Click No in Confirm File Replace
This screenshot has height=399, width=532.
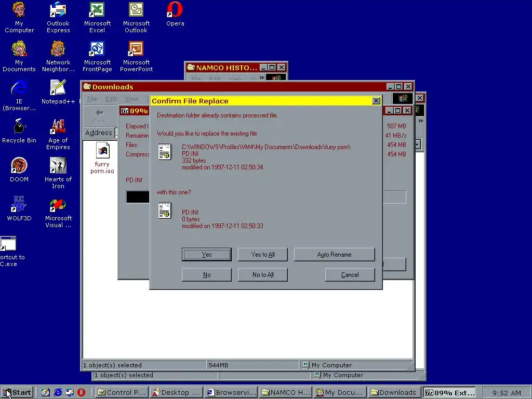(x=207, y=275)
